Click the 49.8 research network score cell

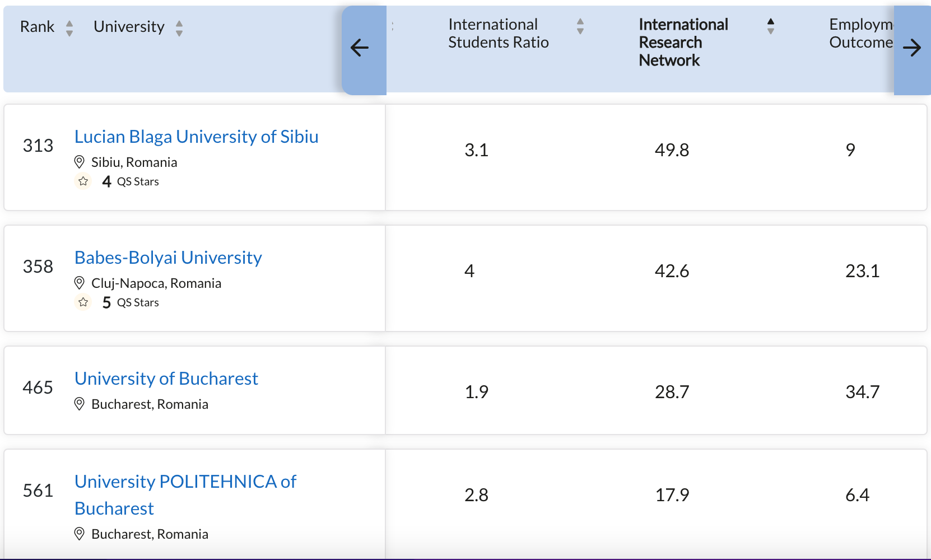click(x=672, y=150)
